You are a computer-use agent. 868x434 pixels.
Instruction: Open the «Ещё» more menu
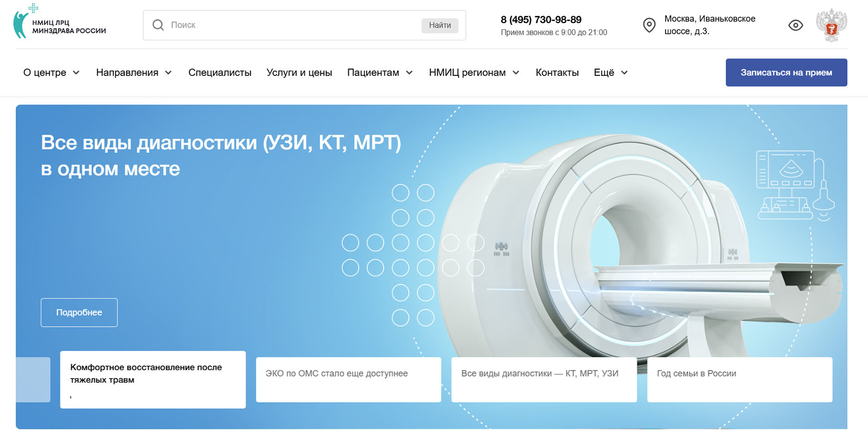[x=610, y=73]
